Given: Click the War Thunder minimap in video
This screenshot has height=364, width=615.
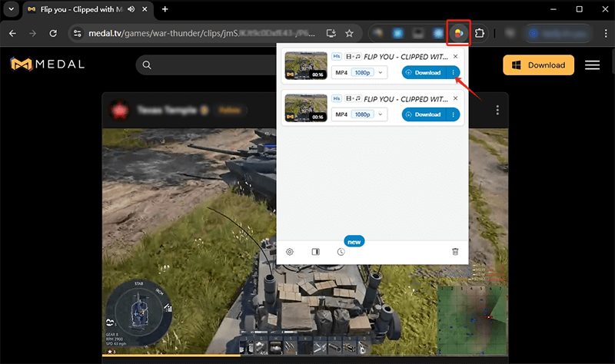Looking at the screenshot, I should [473, 320].
